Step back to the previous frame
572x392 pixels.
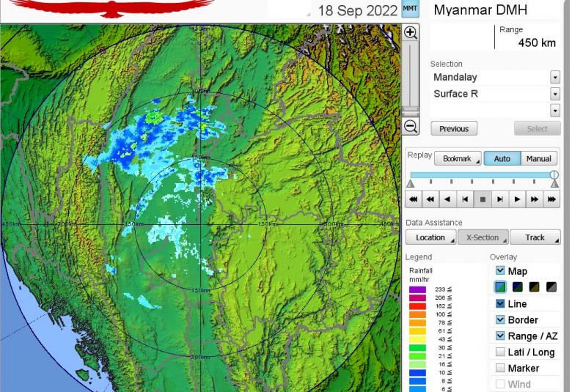point(465,199)
